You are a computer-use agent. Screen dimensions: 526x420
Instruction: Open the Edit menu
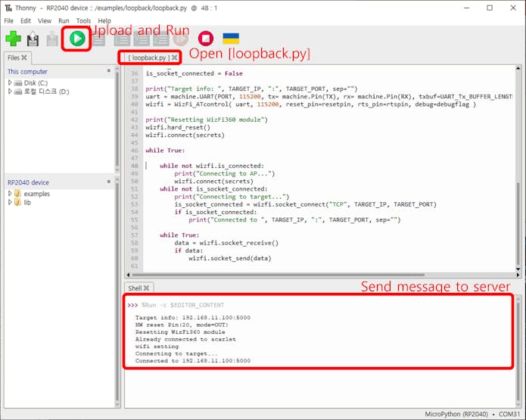(x=26, y=20)
